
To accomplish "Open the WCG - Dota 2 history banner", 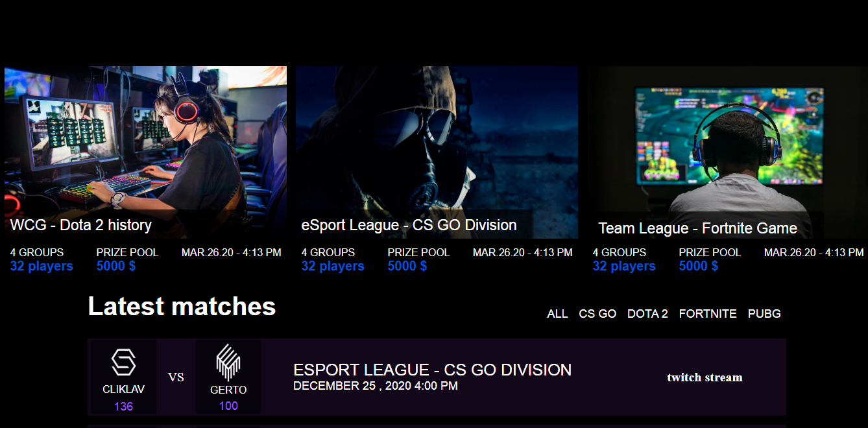I will pos(145,152).
